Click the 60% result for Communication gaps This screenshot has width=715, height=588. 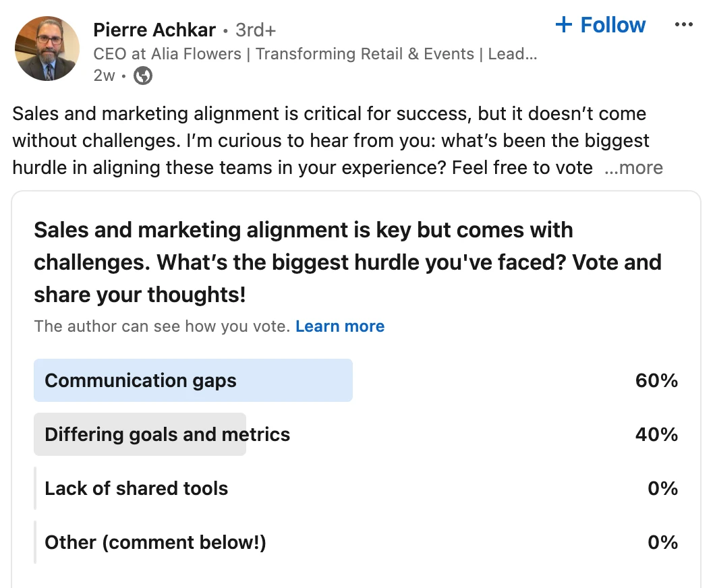657,380
